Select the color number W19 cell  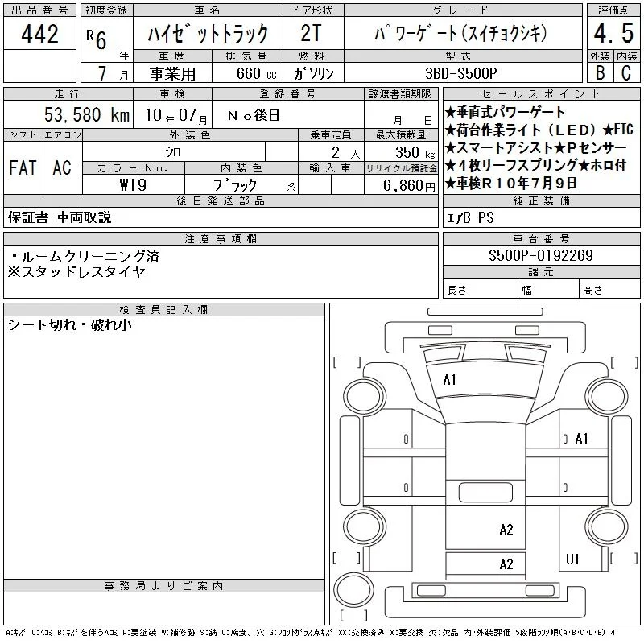click(x=134, y=184)
